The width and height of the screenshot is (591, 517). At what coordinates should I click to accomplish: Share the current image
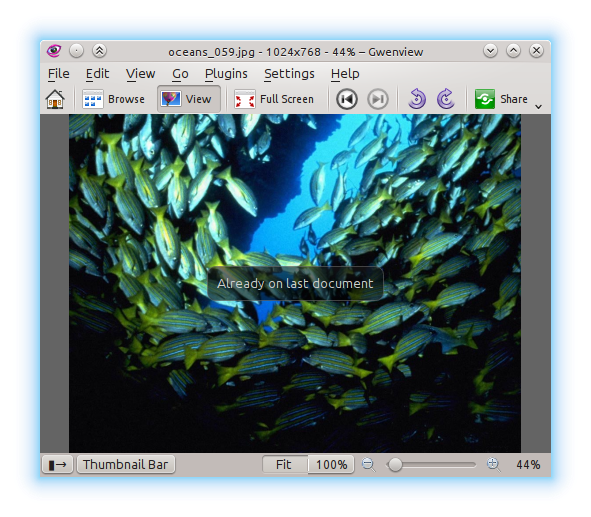[501, 99]
